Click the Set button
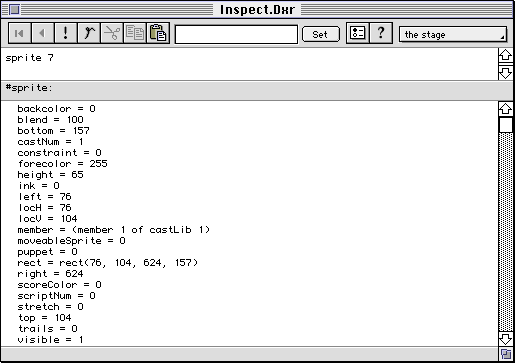515x363 pixels. [320, 34]
